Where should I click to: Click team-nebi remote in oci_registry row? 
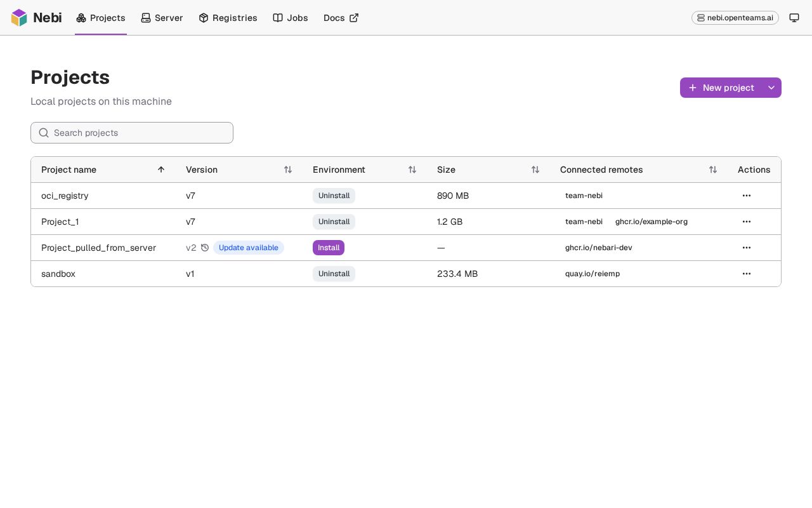(x=584, y=196)
